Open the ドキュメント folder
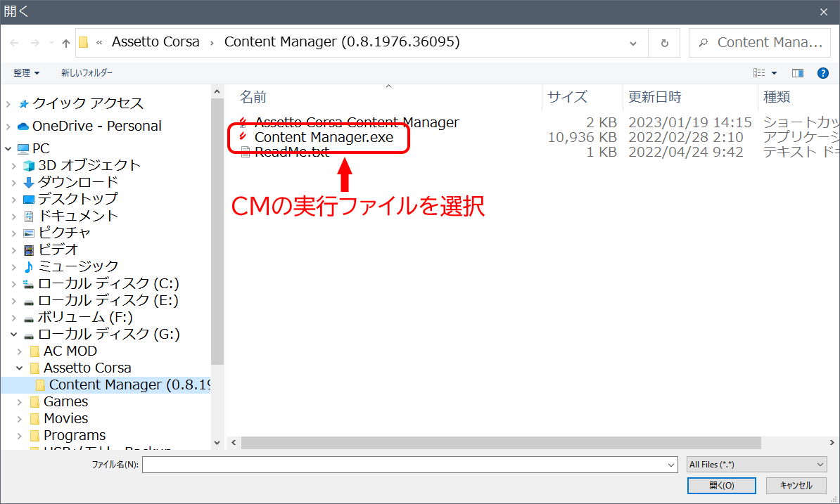The width and height of the screenshot is (840, 504). [78, 216]
